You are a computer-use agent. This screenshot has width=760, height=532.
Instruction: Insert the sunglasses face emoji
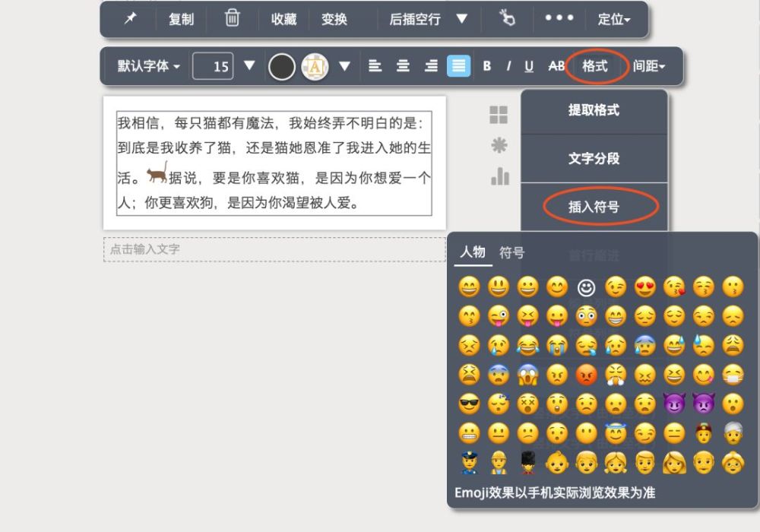point(469,404)
